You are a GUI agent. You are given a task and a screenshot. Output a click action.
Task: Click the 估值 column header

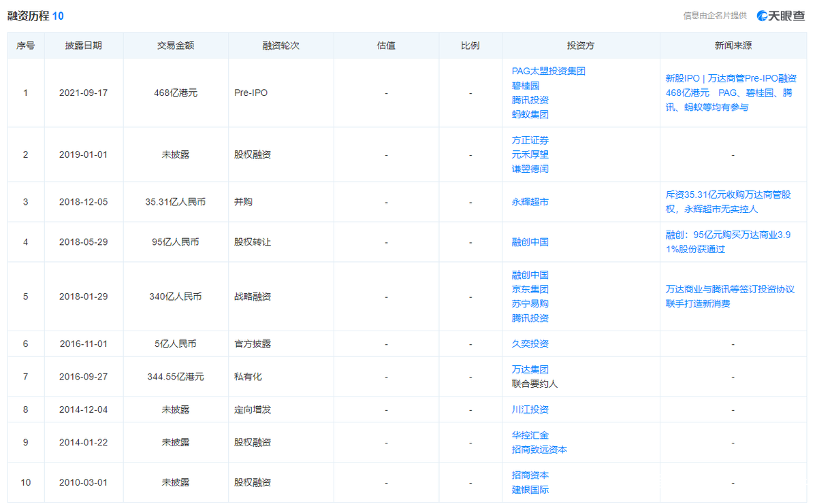386,46
